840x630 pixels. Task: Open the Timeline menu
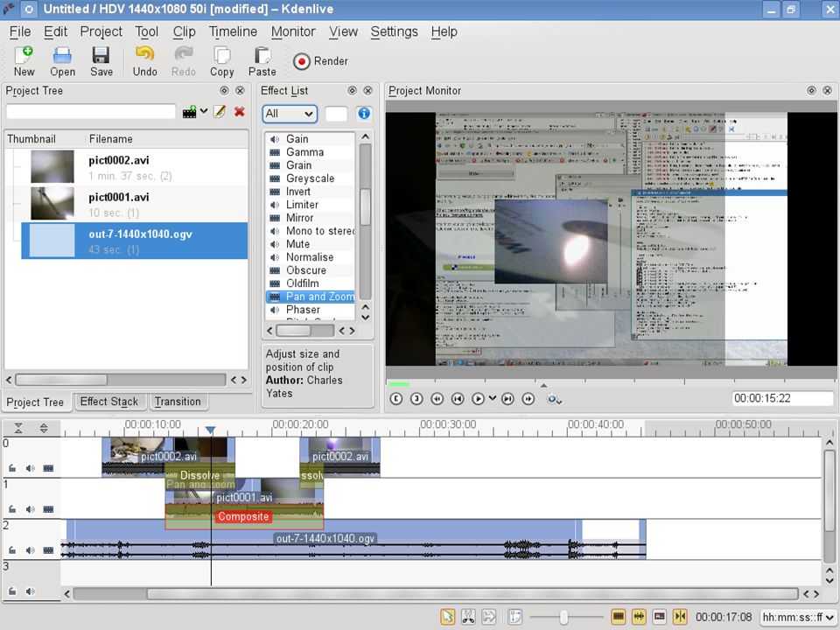(x=233, y=31)
